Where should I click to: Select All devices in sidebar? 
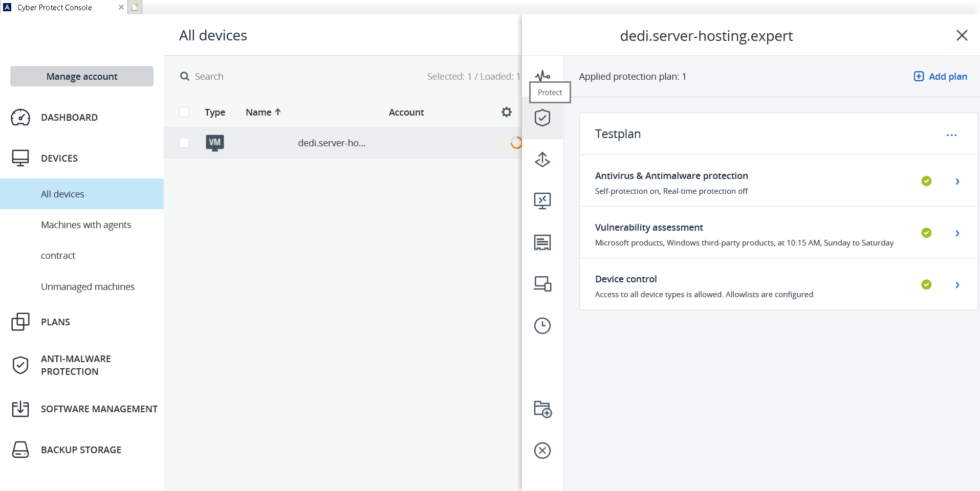click(x=82, y=194)
